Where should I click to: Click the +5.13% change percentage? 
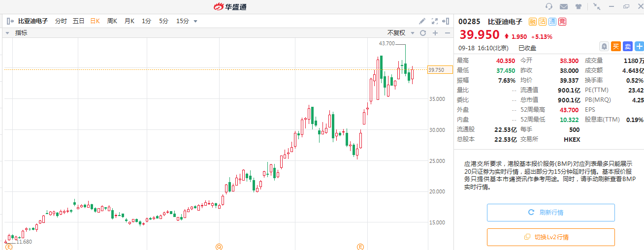[542, 36]
